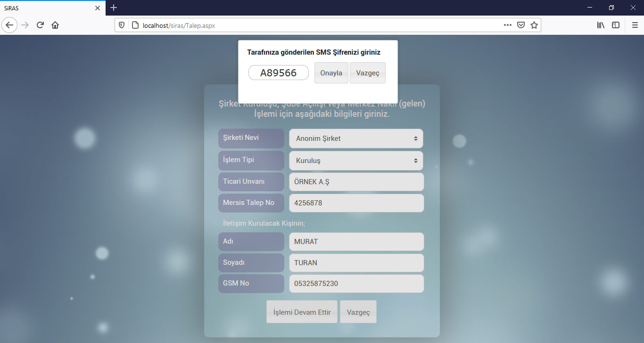Screen dimensions: 644x343
Task: Click the İşlemi Devam Ettir button
Action: [302, 312]
